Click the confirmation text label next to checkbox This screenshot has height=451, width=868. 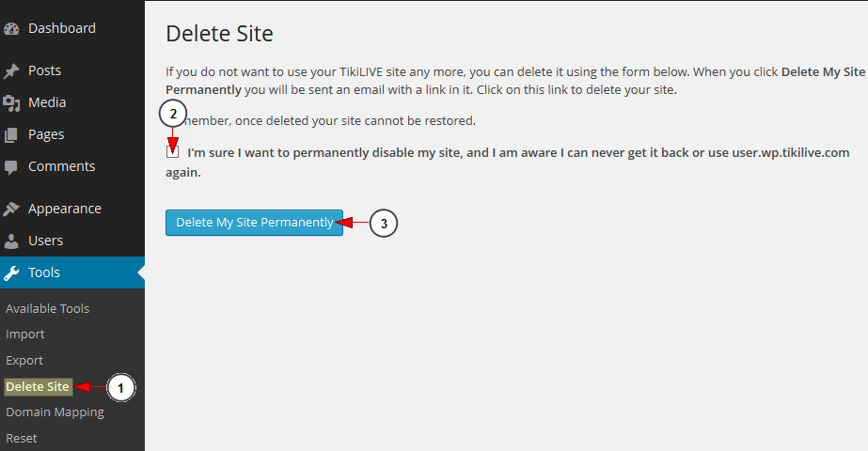point(508,163)
